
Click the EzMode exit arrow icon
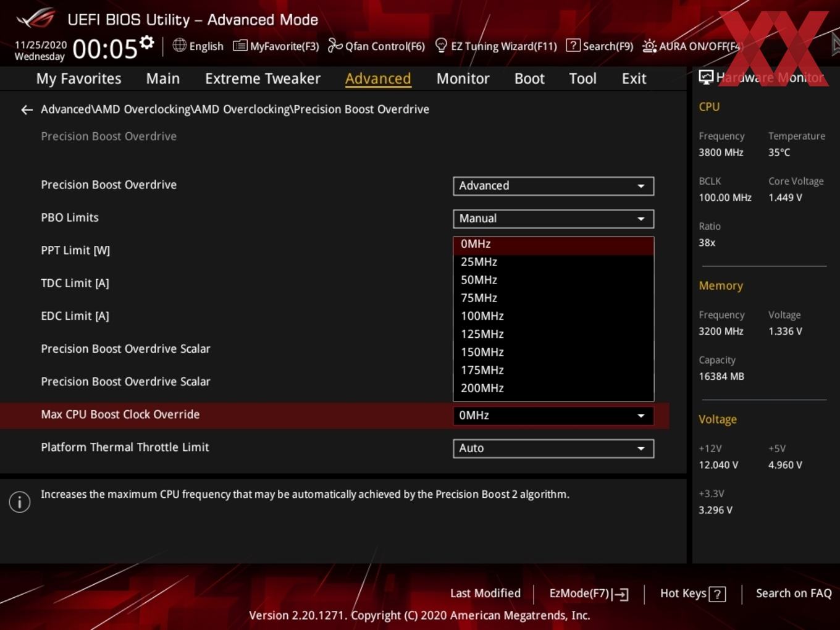[x=621, y=594]
